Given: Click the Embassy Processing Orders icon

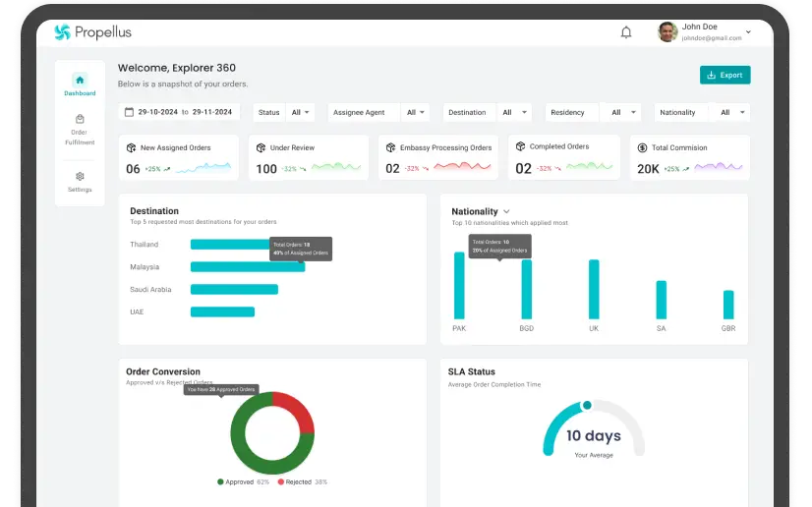Looking at the screenshot, I should (390, 147).
